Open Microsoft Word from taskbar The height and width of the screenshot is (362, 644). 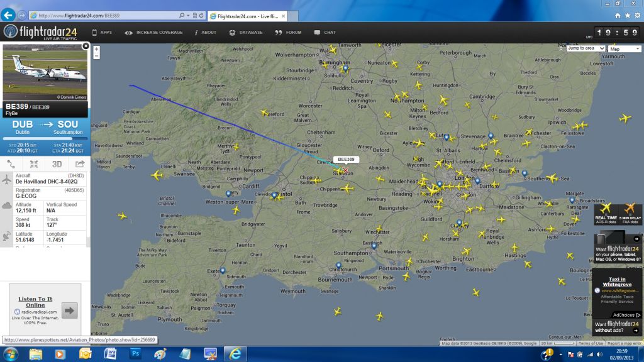pos(111,354)
